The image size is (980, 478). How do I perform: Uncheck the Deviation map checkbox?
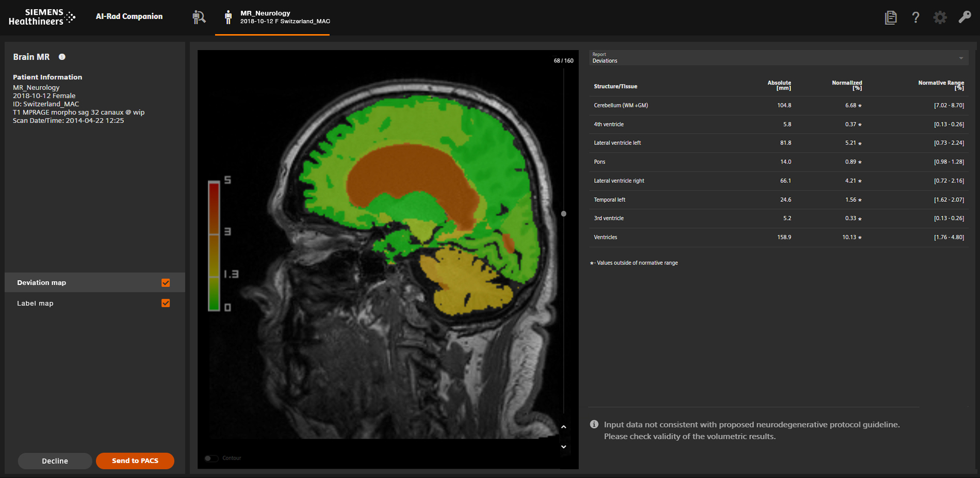tap(166, 282)
